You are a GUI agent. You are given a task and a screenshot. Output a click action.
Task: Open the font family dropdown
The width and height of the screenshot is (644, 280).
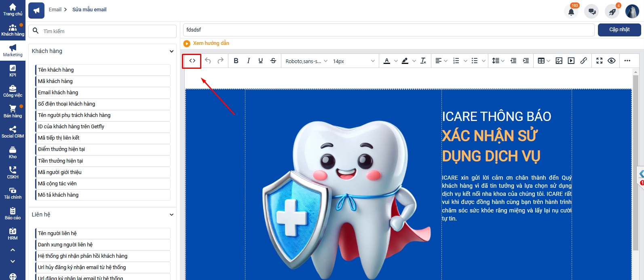[x=306, y=61]
